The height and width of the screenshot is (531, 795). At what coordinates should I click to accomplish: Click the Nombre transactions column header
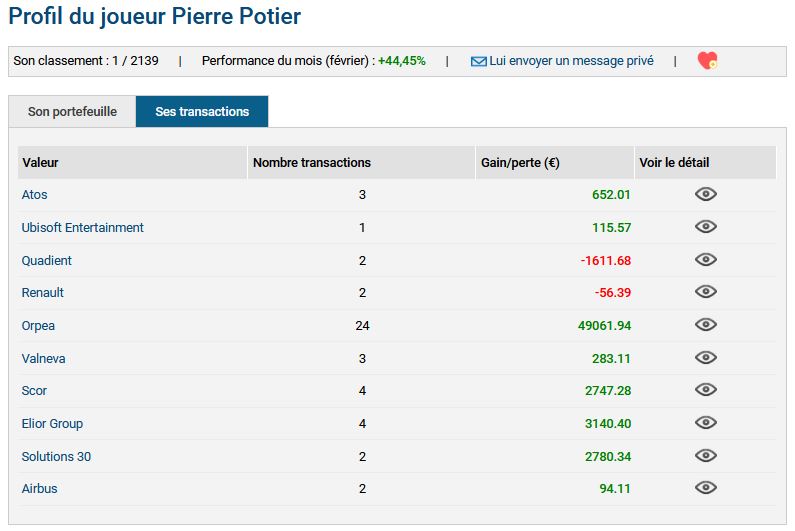(x=311, y=163)
